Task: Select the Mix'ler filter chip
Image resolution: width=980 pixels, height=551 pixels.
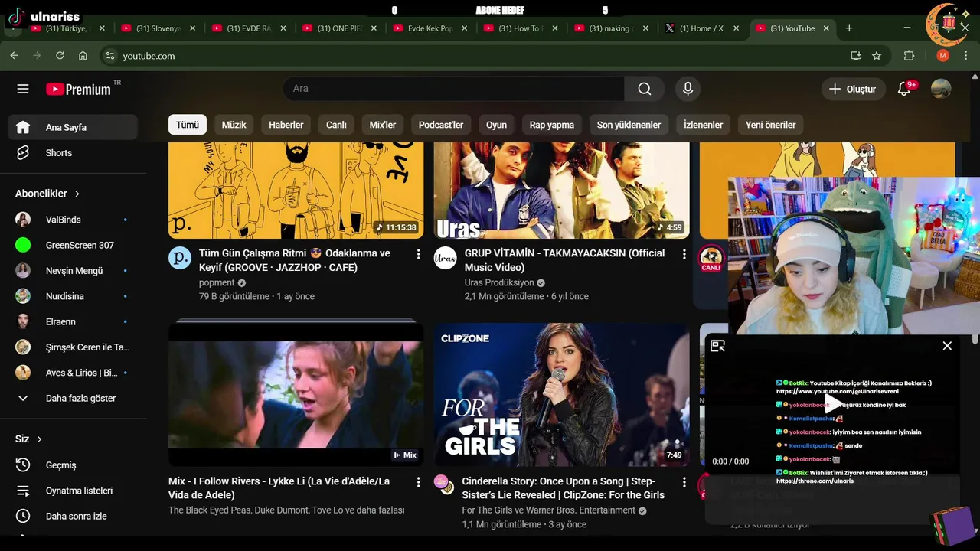Action: coord(383,125)
